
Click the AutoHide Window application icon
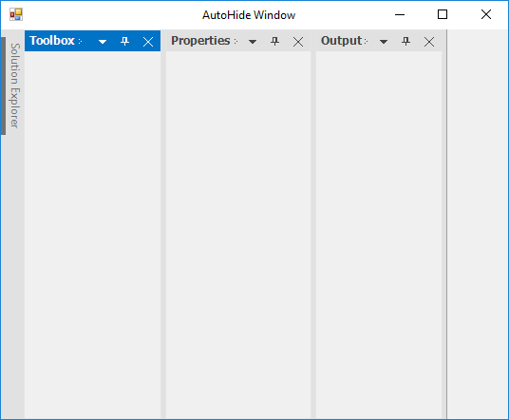[16, 14]
